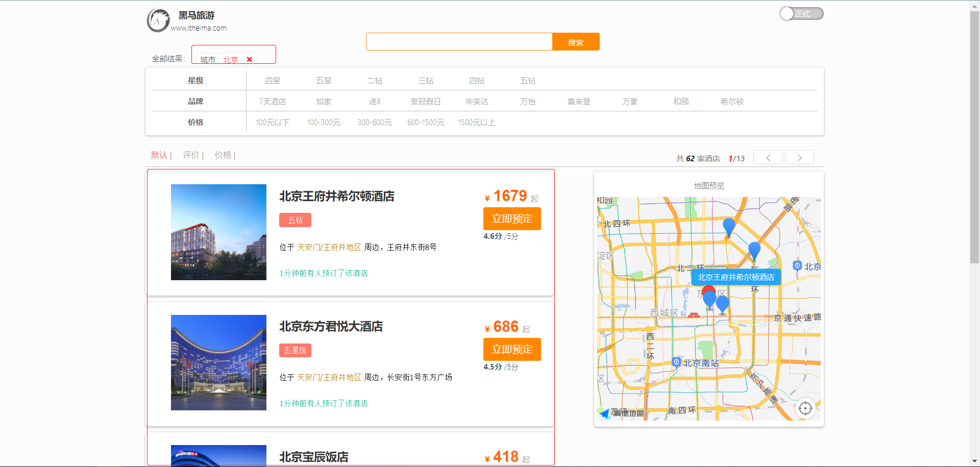Book 北京王府井希尔顿酒店 with 立即预定
980x467 pixels.
tap(512, 219)
